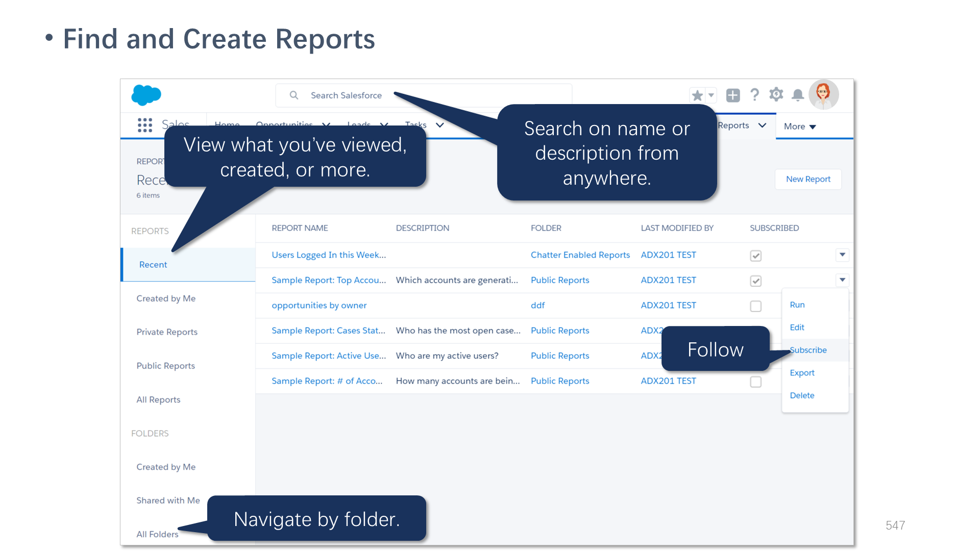Viewport: 980px width, 551px height.
Task: Open the More navigation menu
Action: coord(800,127)
